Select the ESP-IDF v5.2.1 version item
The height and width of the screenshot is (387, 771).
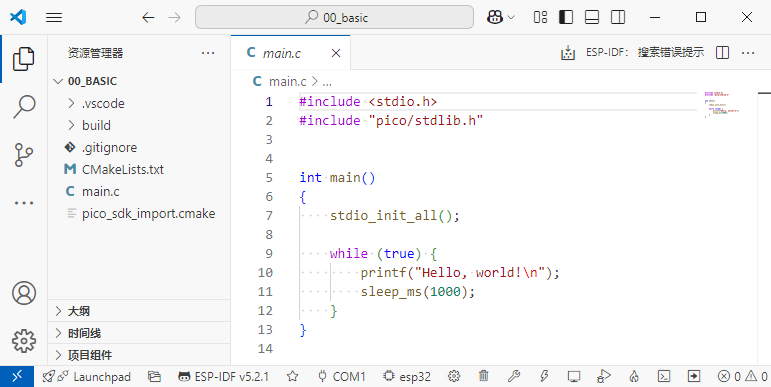(x=224, y=377)
